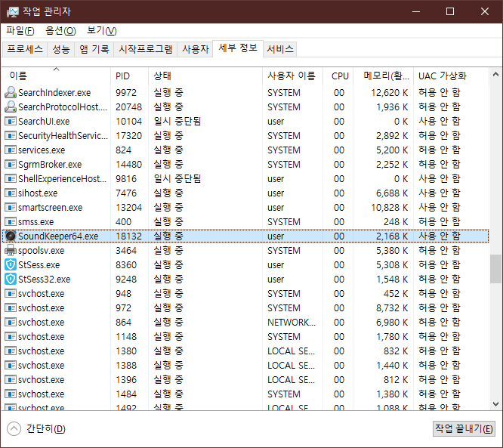Click the SecurityHealthService process icon
This screenshot has height=448, width=503.
pos(11,136)
